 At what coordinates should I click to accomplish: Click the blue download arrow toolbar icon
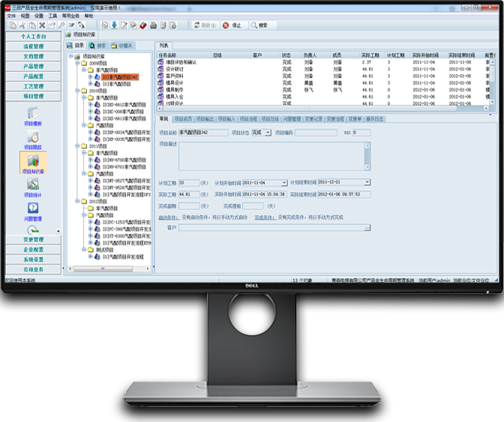[113, 25]
